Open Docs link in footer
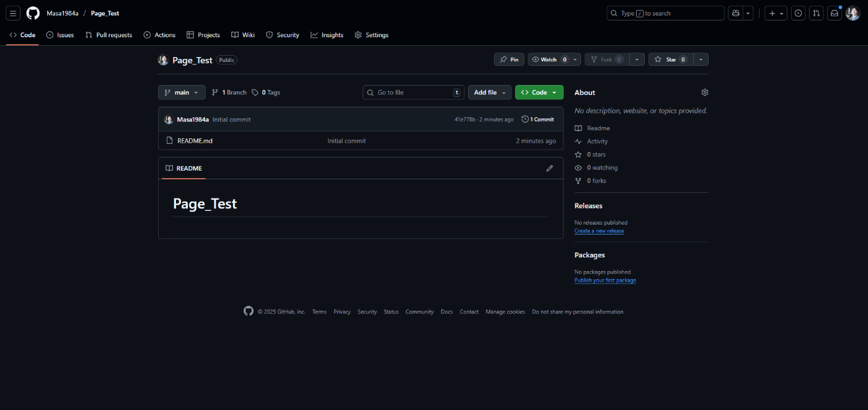868x410 pixels. [x=446, y=312]
